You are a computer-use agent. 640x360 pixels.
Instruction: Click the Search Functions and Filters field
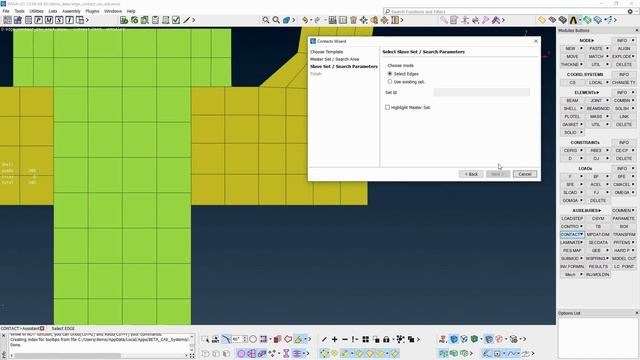(504, 11)
